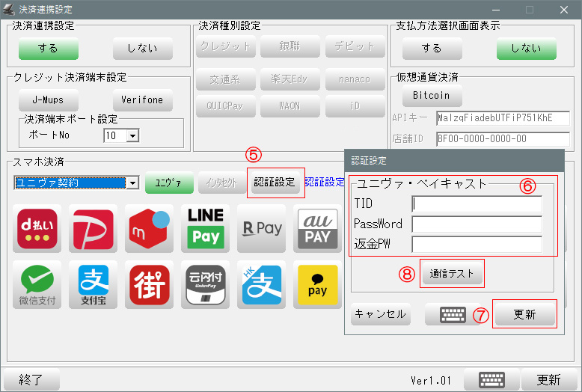Select the J-Mups terminal option

click(x=48, y=99)
